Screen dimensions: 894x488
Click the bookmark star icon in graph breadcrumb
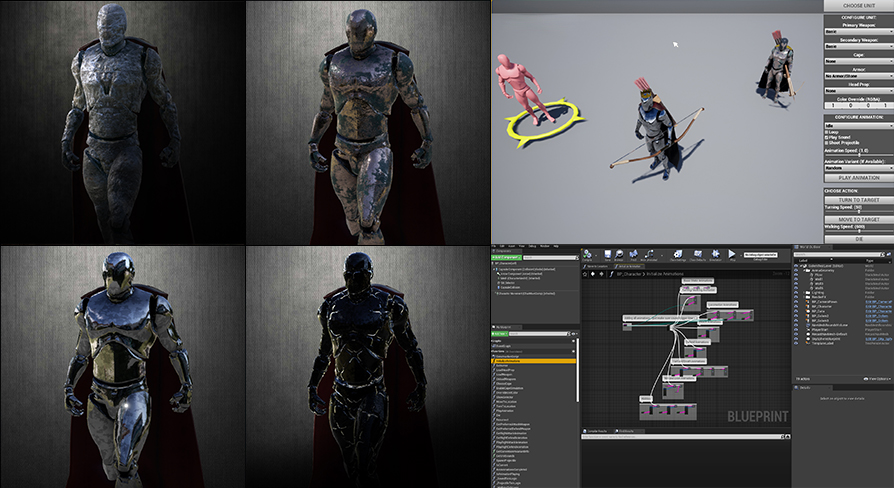click(587, 275)
